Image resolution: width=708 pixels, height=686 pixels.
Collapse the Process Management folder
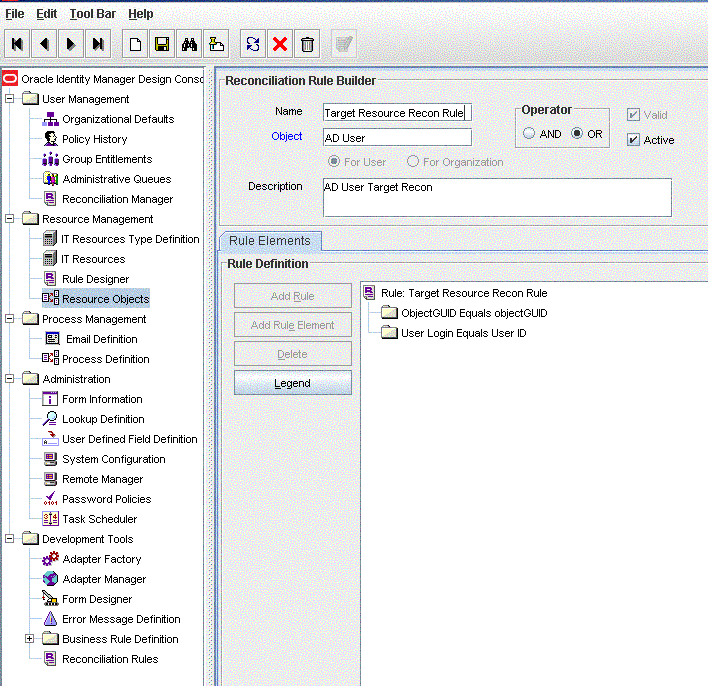tap(9, 319)
